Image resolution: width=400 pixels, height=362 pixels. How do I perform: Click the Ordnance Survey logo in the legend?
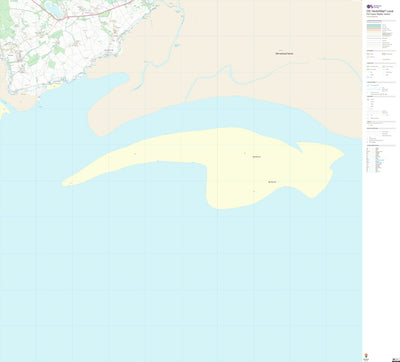pyautogui.click(x=374, y=6)
